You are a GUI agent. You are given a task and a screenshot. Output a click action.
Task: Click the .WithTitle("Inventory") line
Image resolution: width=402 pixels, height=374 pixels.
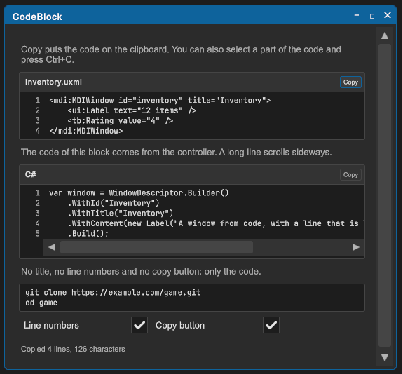pos(120,213)
